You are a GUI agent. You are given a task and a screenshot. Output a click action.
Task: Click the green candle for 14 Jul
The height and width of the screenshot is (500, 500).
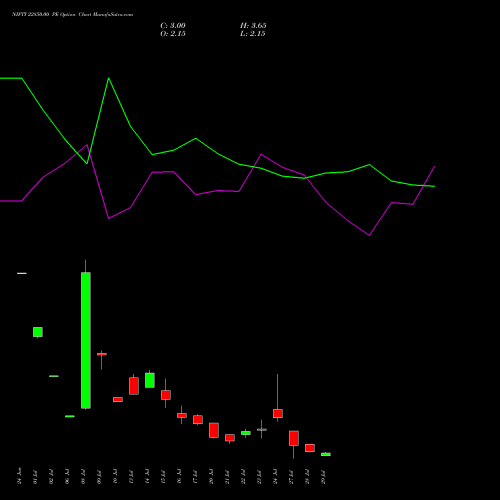coord(150,380)
